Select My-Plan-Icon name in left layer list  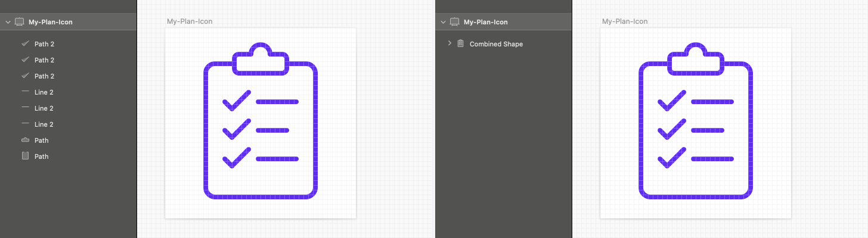tap(51, 22)
